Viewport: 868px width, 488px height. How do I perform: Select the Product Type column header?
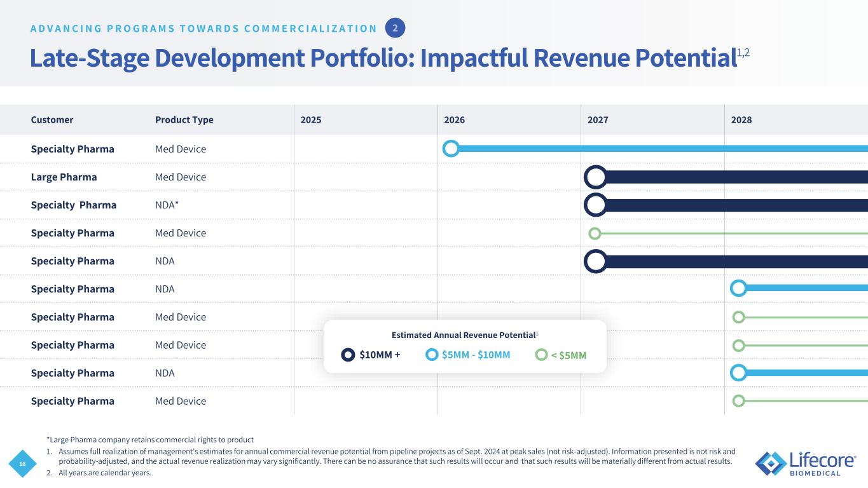[x=184, y=119]
